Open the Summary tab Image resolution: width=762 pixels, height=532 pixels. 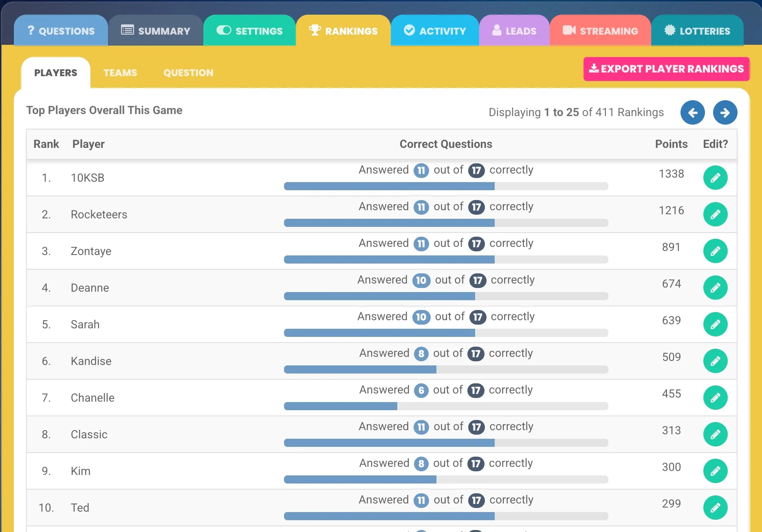[x=156, y=31]
